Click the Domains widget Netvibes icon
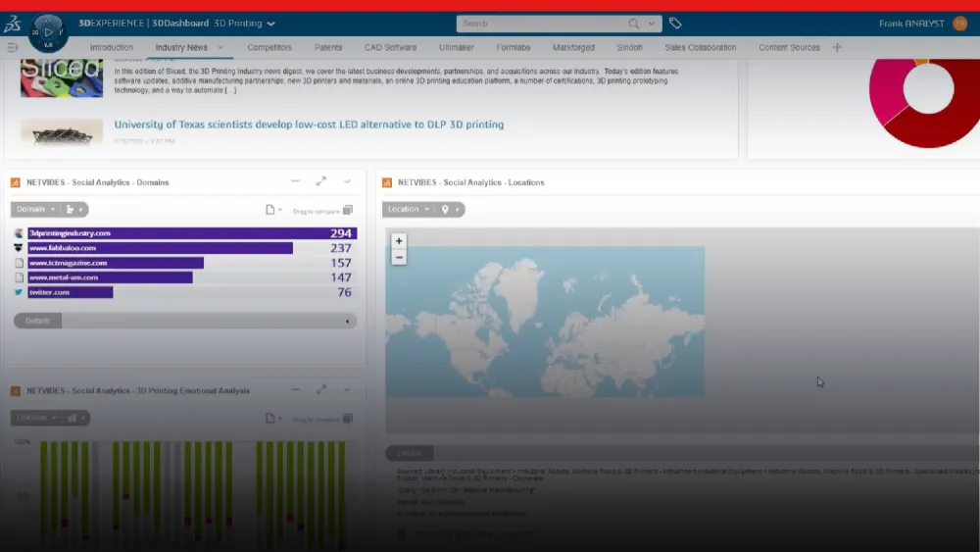The width and height of the screenshot is (980, 552). point(15,182)
